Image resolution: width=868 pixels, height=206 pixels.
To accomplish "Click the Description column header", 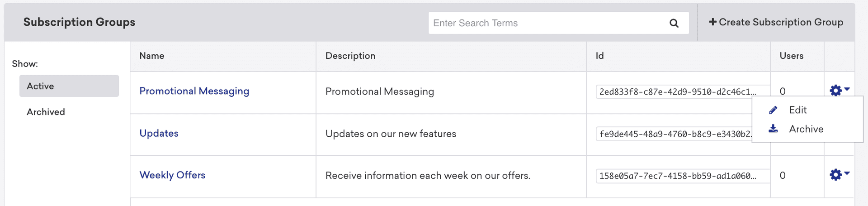I will 350,56.
